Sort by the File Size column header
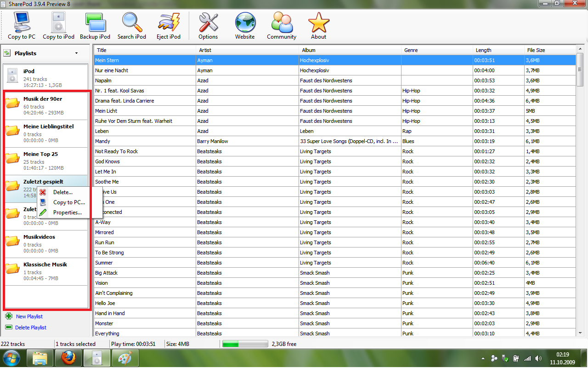The width and height of the screenshot is (588, 368). 550,50
